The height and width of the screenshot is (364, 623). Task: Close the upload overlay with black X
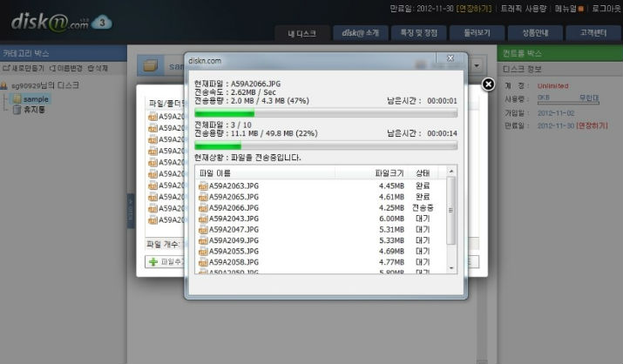(x=488, y=84)
